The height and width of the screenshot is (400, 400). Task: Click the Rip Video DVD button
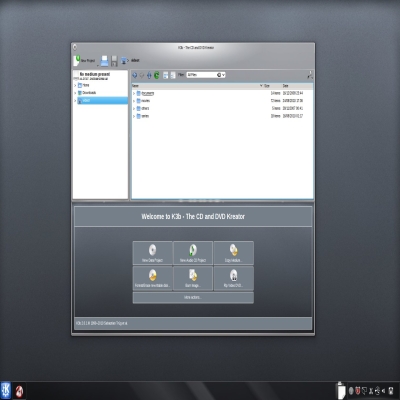pyautogui.click(x=234, y=278)
